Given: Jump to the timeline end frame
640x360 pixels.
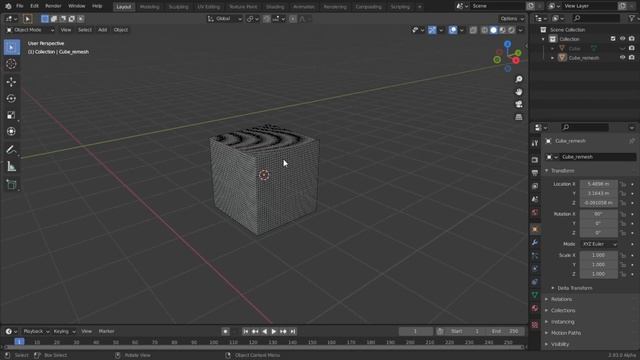Looking at the screenshot, I should click(293, 332).
